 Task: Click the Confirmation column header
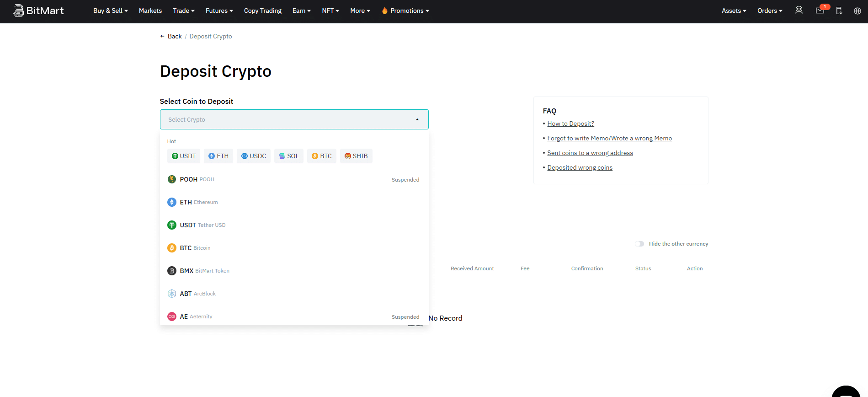coord(587,268)
